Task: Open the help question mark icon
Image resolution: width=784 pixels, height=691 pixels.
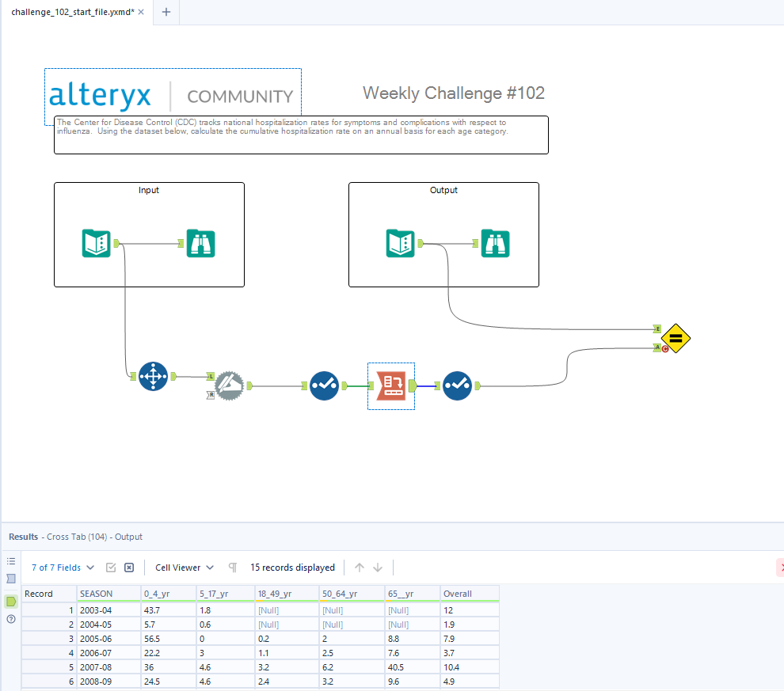Action: (11, 619)
